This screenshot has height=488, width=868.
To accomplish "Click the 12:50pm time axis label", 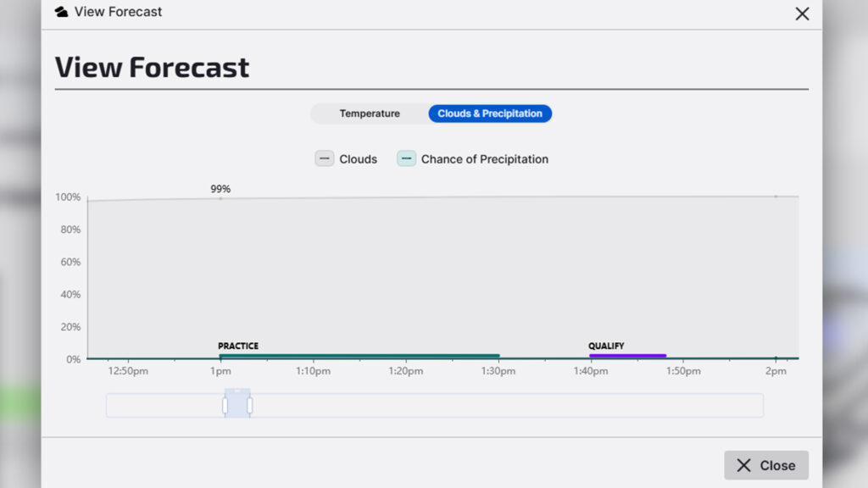I will pos(128,371).
